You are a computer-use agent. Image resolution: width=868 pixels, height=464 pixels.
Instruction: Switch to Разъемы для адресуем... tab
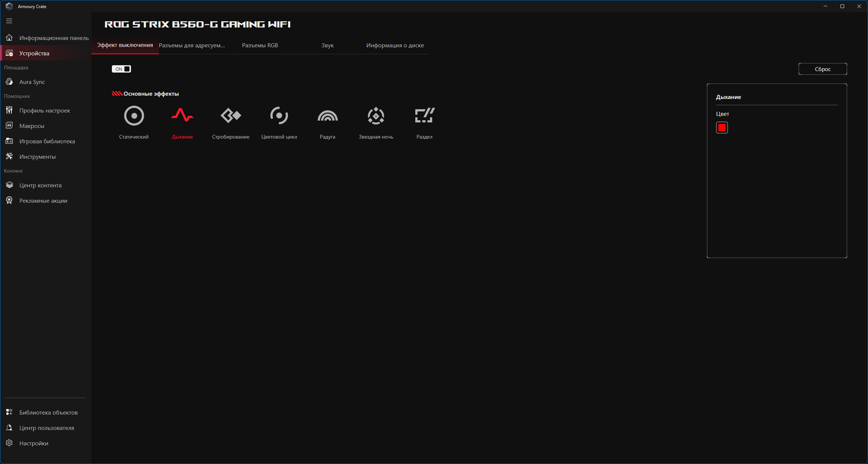pyautogui.click(x=192, y=45)
